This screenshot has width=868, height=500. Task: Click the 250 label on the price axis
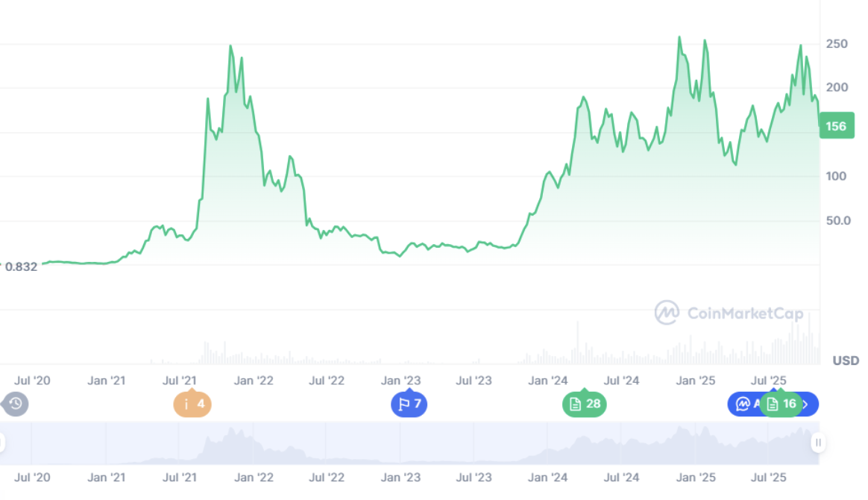[x=837, y=44]
